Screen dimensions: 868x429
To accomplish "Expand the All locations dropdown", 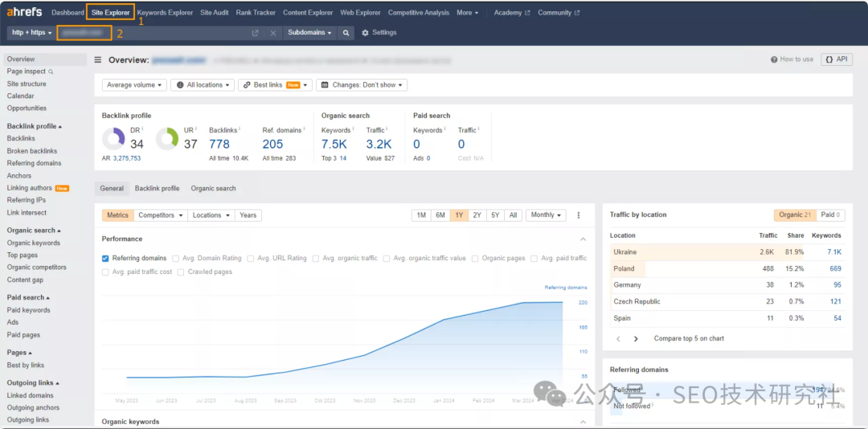I will [x=203, y=85].
